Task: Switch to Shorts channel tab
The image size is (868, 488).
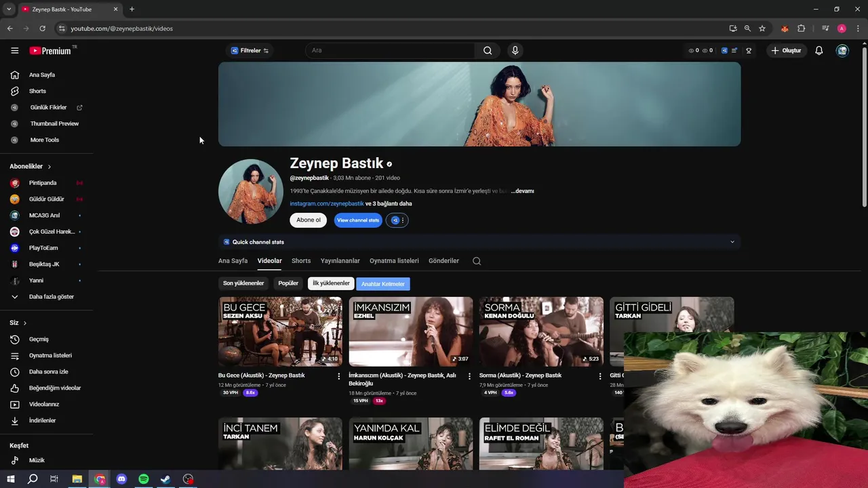Action: tap(301, 261)
